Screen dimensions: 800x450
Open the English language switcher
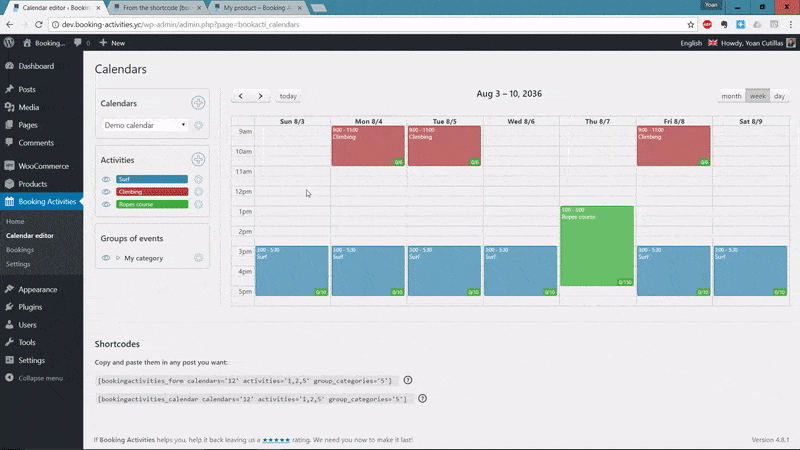(691, 43)
